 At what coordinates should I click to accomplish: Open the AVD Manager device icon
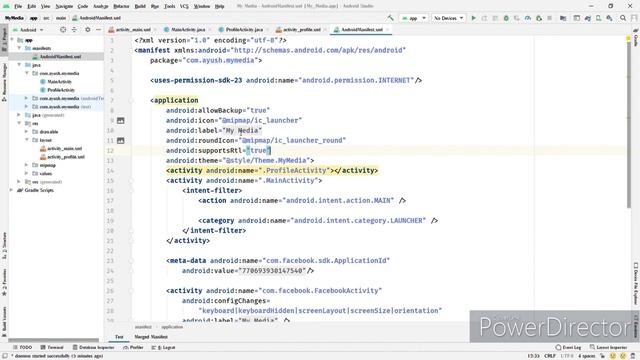(598, 18)
